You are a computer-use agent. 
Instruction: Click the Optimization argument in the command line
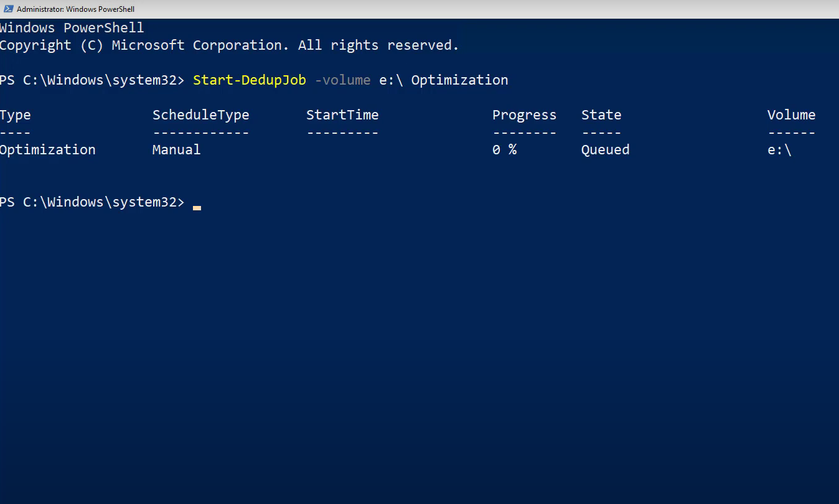[x=459, y=80]
